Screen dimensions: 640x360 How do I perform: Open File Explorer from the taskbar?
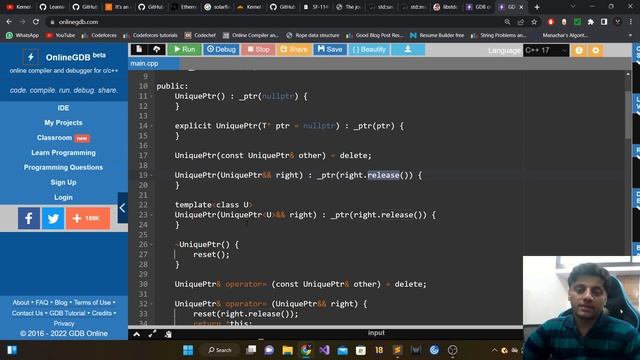(287, 350)
